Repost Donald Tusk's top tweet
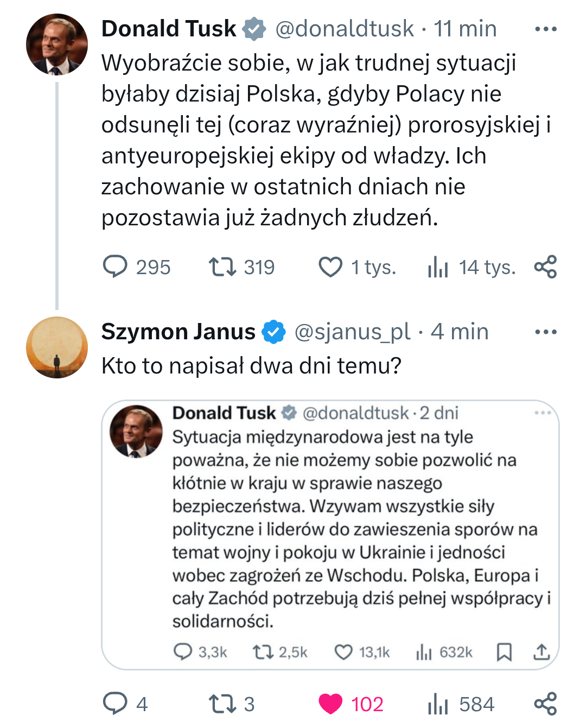Viewport: 586px width, 728px height. [x=222, y=267]
